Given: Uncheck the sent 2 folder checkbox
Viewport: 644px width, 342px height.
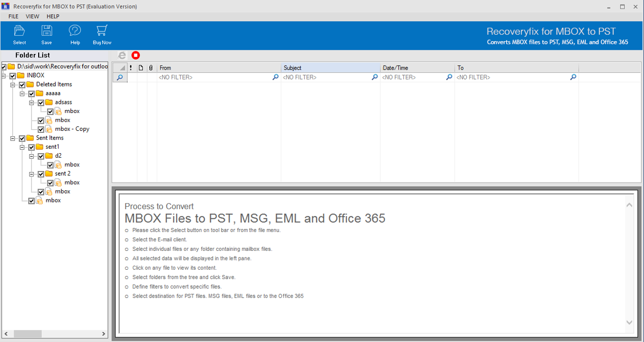Looking at the screenshot, I should click(41, 174).
